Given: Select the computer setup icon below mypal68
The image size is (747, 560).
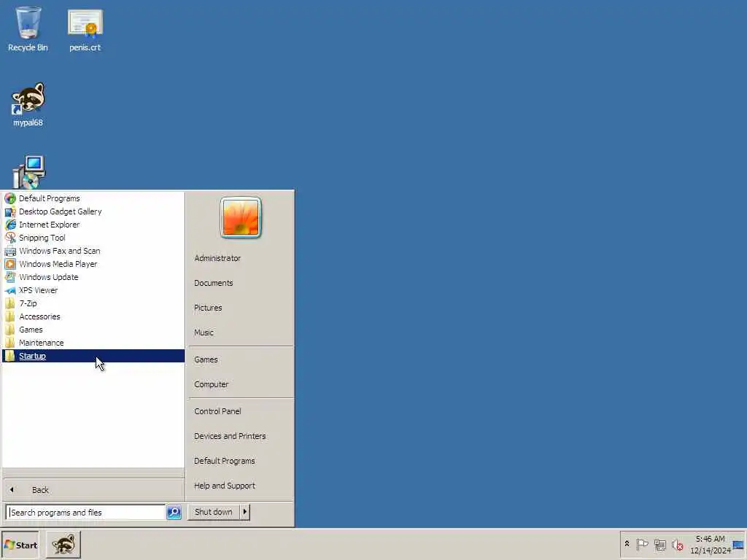Looking at the screenshot, I should click(x=28, y=172).
